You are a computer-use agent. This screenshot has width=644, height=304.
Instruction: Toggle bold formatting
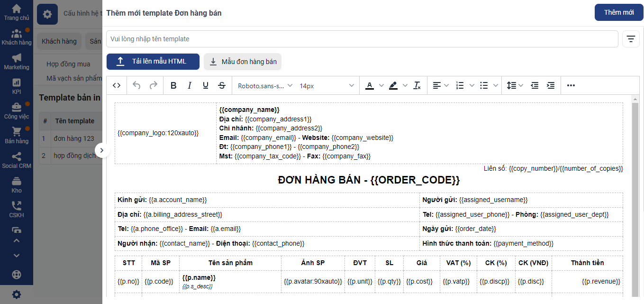[x=173, y=85]
